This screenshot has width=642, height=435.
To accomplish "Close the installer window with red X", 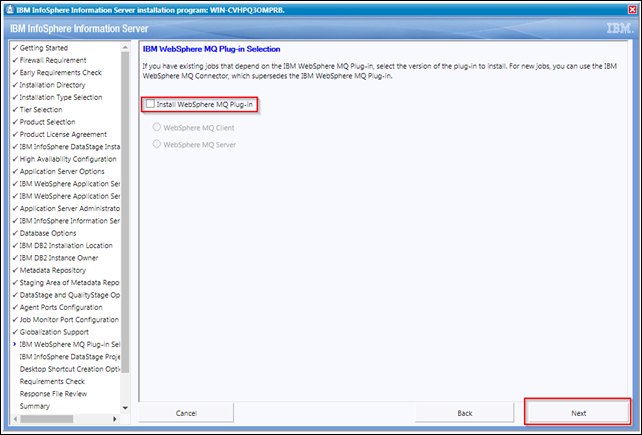I will point(632,10).
